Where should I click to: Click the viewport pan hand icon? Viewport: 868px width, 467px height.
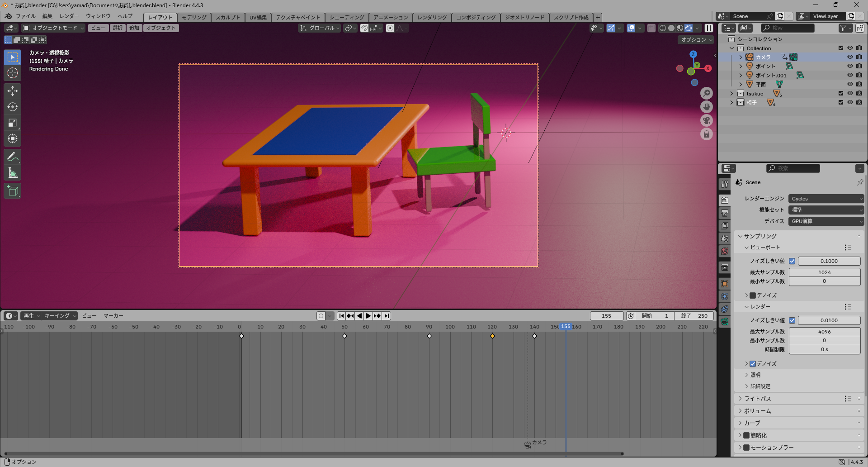(x=706, y=107)
